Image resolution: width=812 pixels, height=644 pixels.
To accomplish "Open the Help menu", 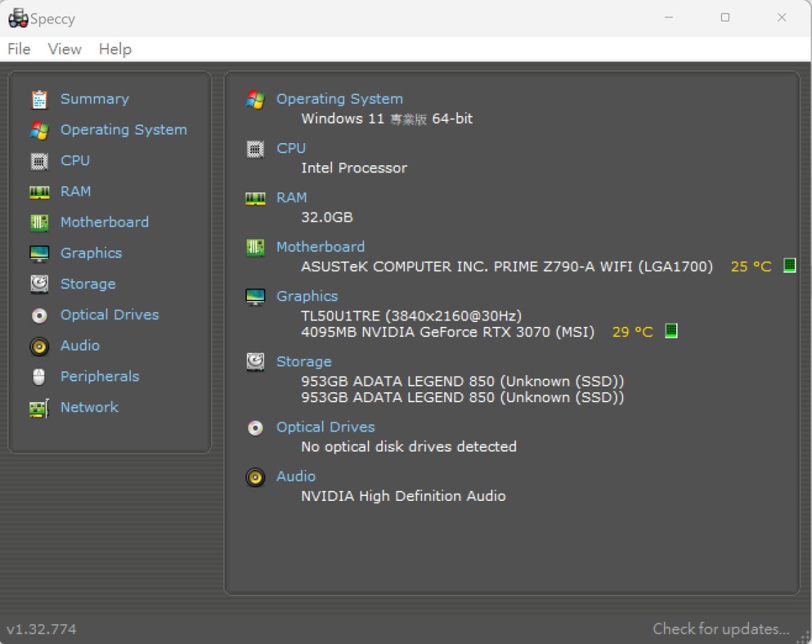I will click(115, 49).
